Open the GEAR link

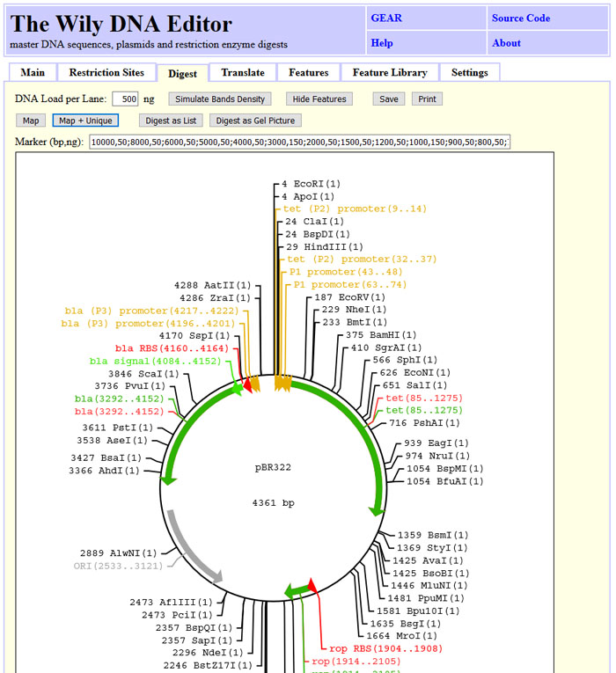[x=386, y=18]
